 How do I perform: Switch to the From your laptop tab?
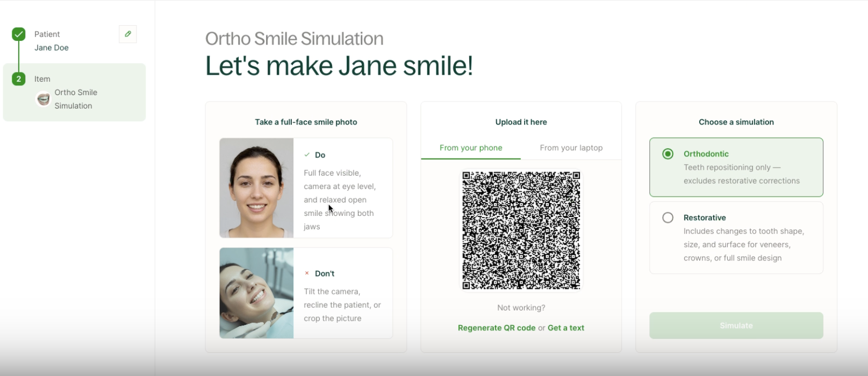pos(571,148)
